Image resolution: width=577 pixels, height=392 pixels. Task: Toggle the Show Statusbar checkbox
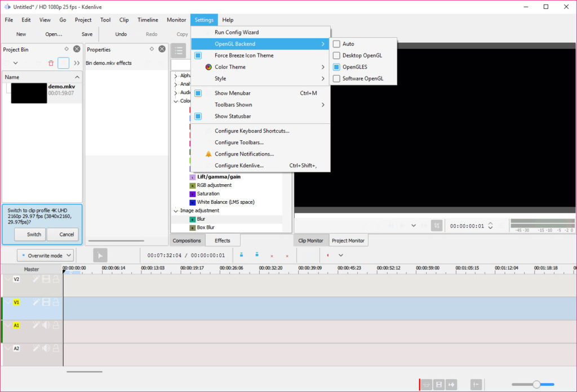(x=198, y=116)
